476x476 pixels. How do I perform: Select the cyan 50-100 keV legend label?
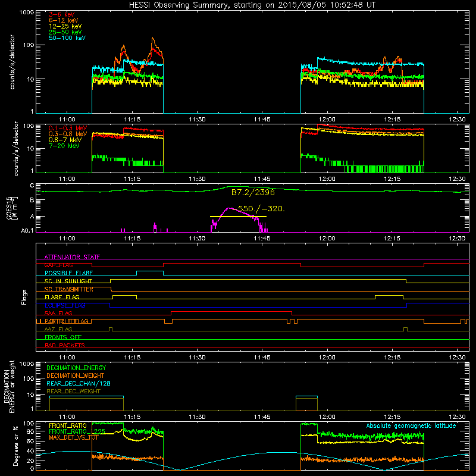click(67, 38)
